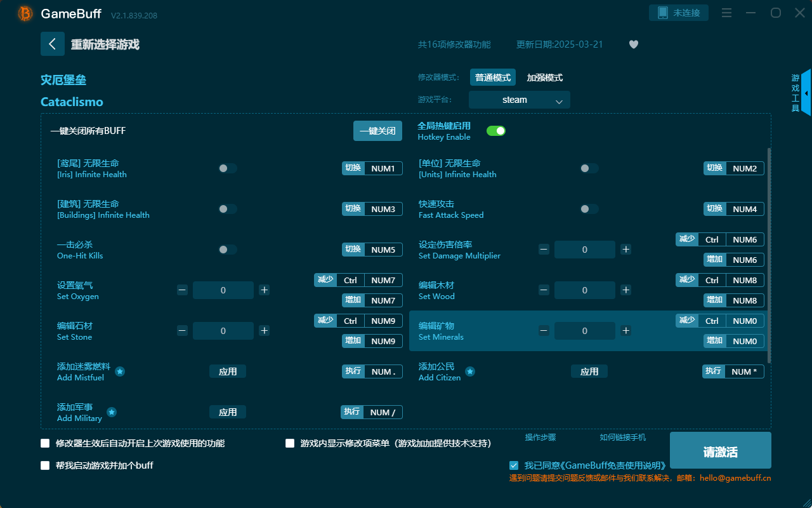The width and height of the screenshot is (812, 508).
Task: Click the back arrow beside 重新选择游戏
Action: click(53, 43)
